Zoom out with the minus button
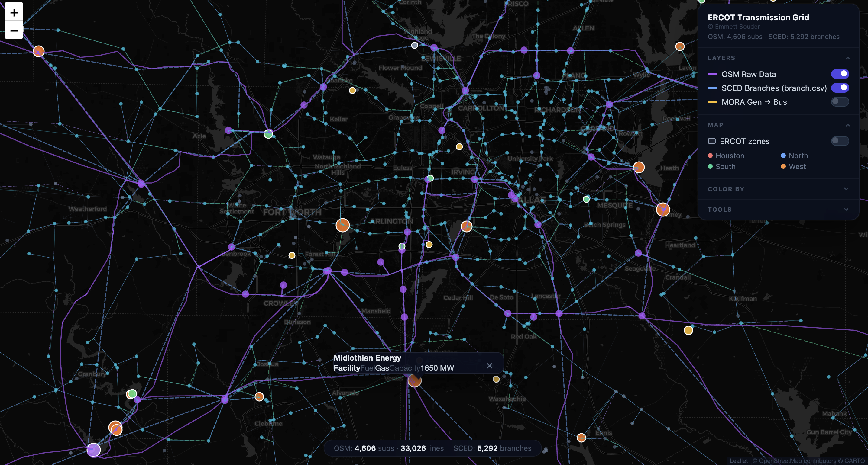 pos(14,30)
